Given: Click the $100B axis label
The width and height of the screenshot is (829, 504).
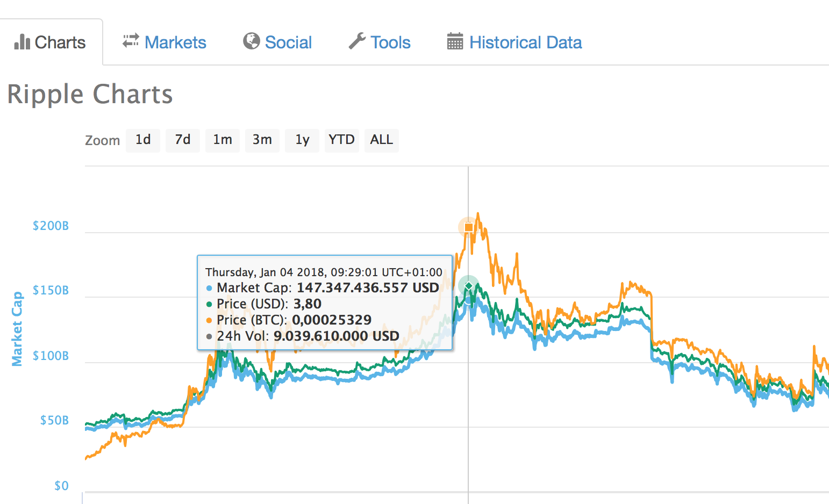Looking at the screenshot, I should (51, 356).
